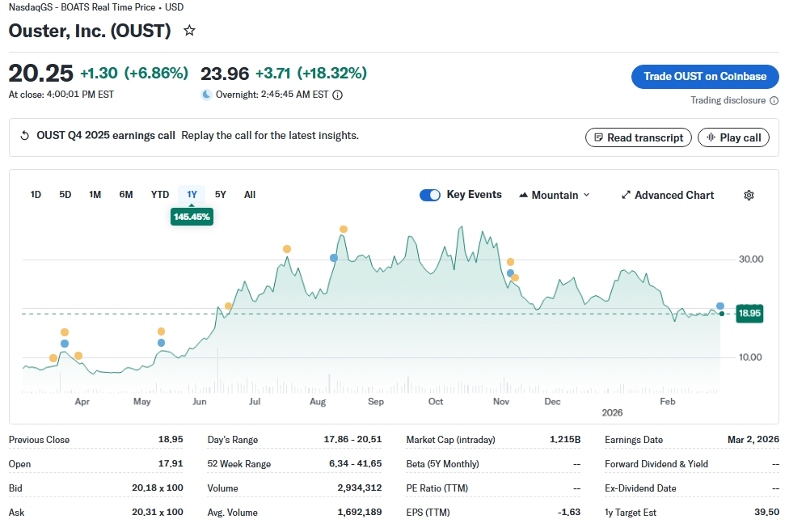Click the closing price 20.25
Viewport: 789px width, 532px height.
(40, 74)
